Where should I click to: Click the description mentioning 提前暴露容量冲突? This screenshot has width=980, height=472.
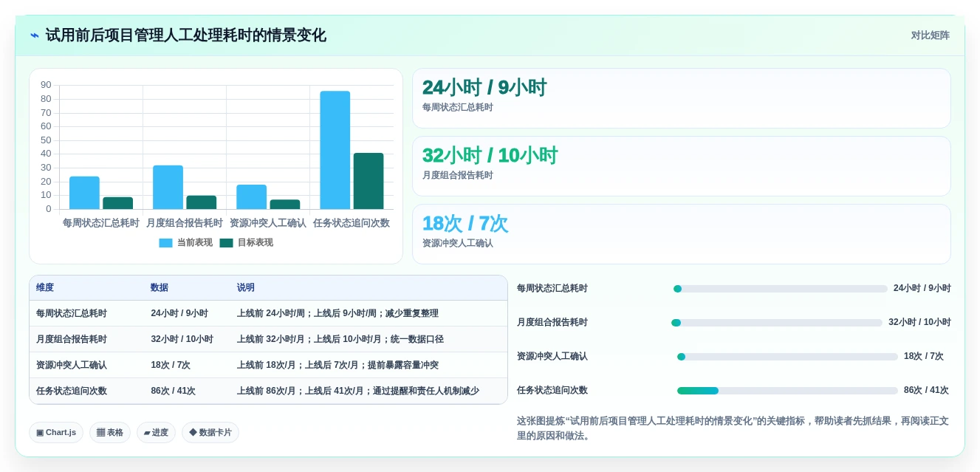point(337,365)
